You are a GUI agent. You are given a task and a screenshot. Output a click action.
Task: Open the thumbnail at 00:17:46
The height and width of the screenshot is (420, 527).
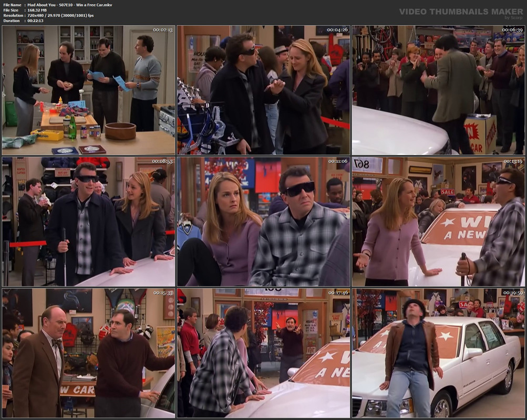[264, 353]
